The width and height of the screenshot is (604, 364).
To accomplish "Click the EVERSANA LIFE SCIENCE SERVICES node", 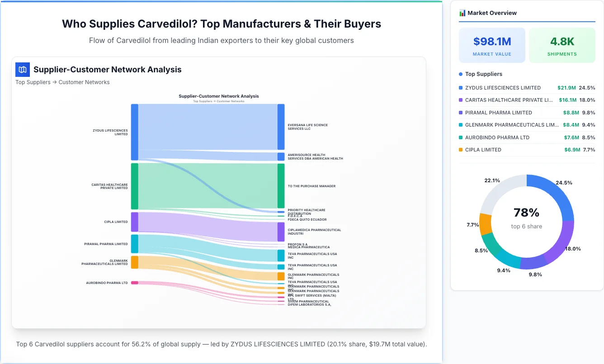I will click(280, 127).
